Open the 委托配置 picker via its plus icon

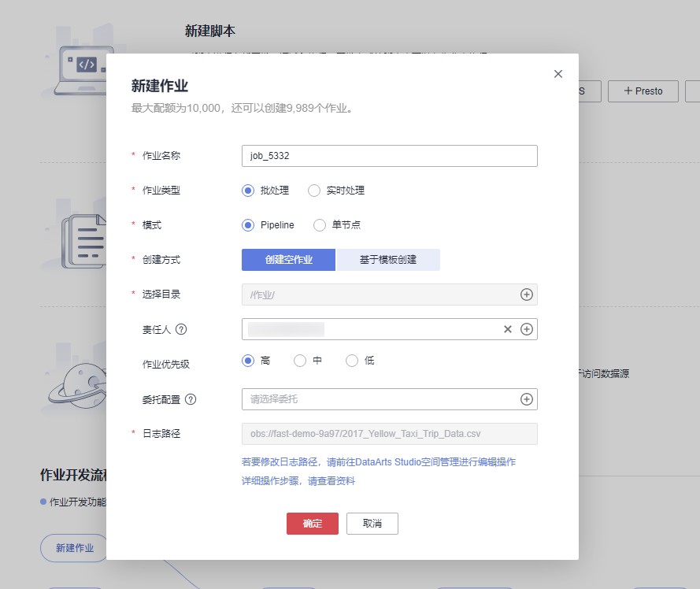coord(527,399)
